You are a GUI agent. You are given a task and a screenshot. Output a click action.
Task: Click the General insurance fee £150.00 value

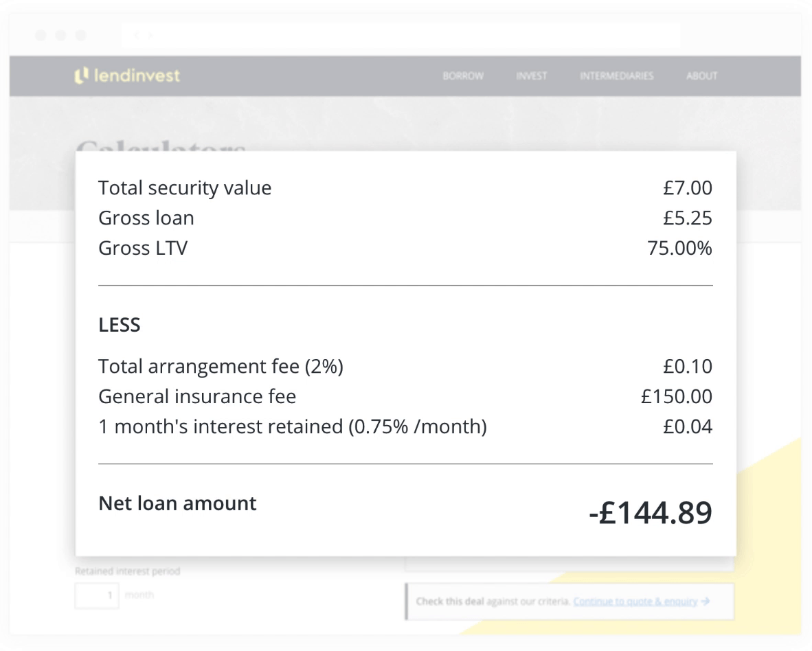(x=676, y=396)
